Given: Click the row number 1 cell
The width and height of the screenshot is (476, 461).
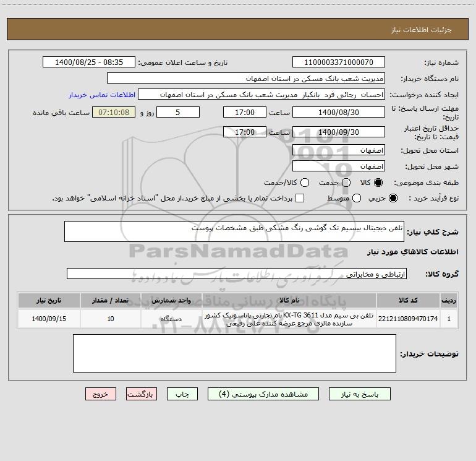Looking at the screenshot, I should click(449, 319).
